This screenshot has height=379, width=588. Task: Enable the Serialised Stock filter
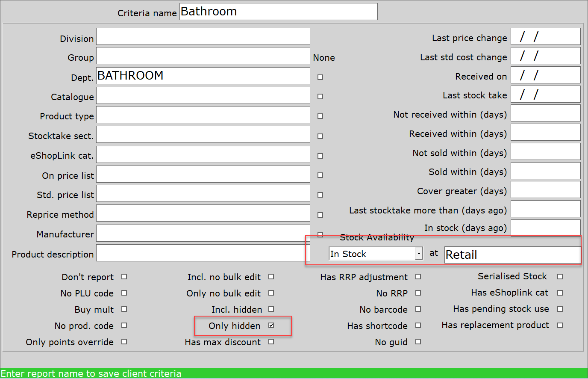pos(560,276)
